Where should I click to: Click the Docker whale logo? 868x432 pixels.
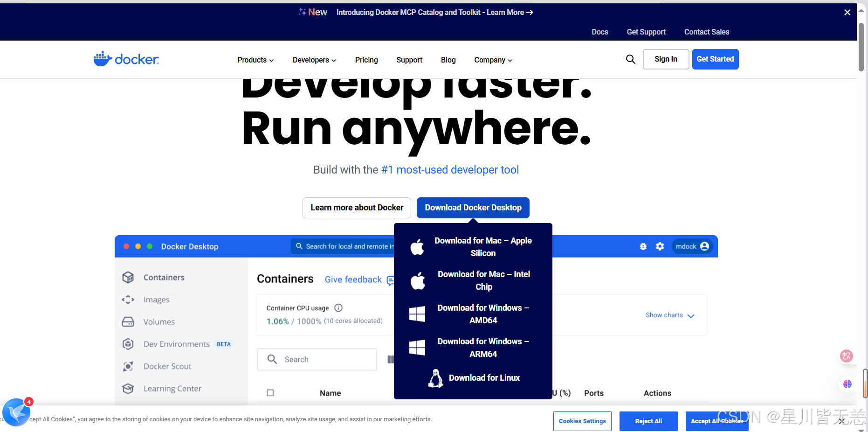pos(126,59)
